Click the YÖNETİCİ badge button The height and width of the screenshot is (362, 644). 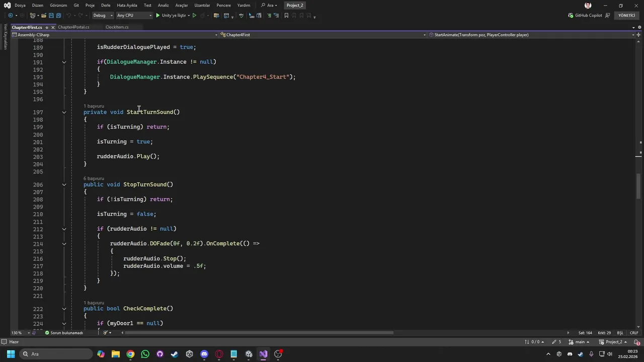(x=627, y=16)
